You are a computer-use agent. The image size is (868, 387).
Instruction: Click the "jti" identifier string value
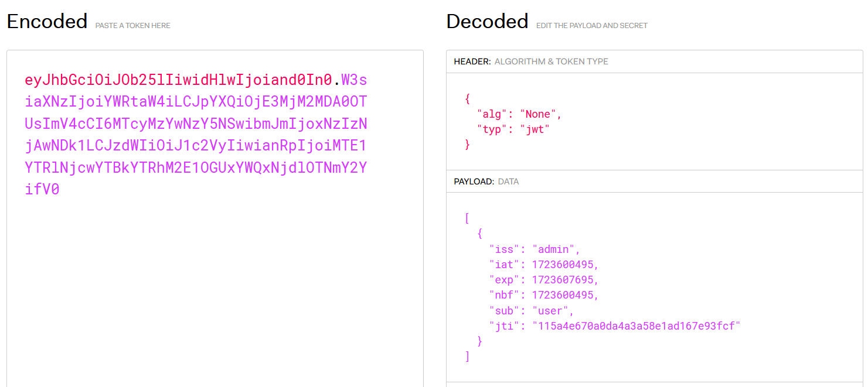tap(636, 326)
